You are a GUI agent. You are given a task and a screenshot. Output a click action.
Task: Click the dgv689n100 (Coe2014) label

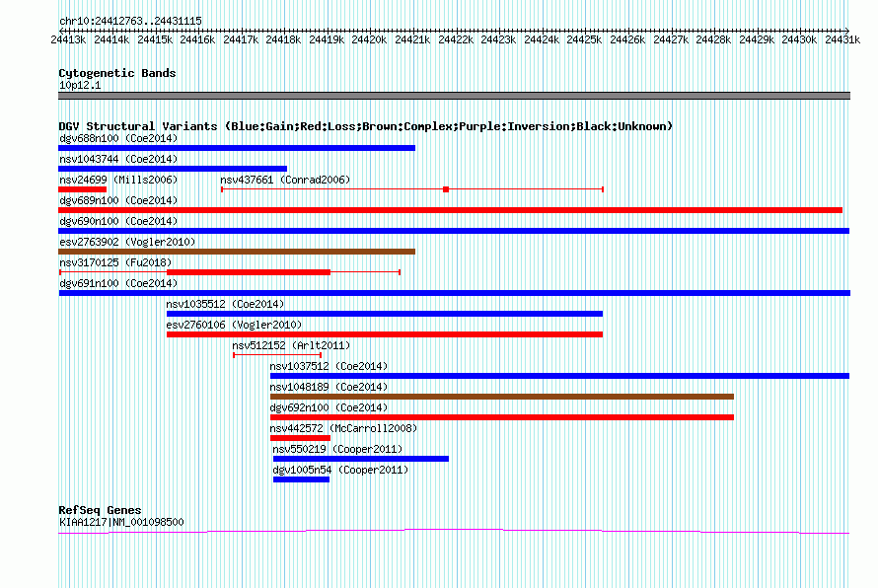[x=118, y=200]
